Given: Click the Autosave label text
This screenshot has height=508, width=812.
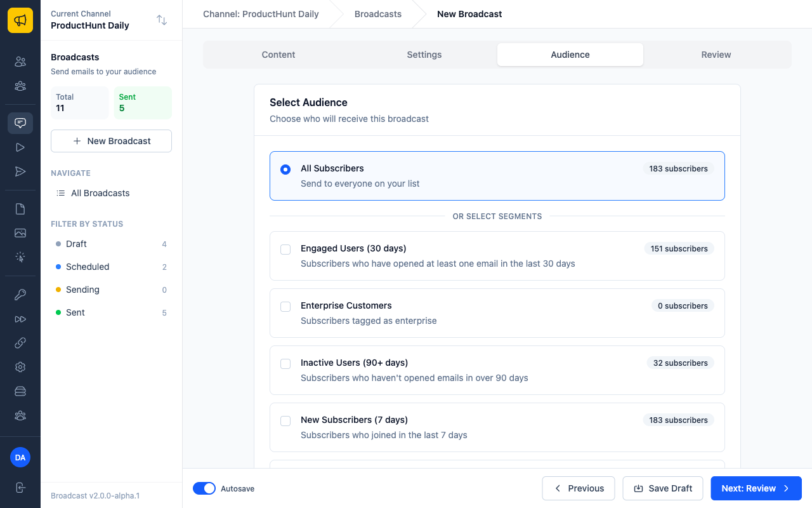Looking at the screenshot, I should [x=238, y=489].
